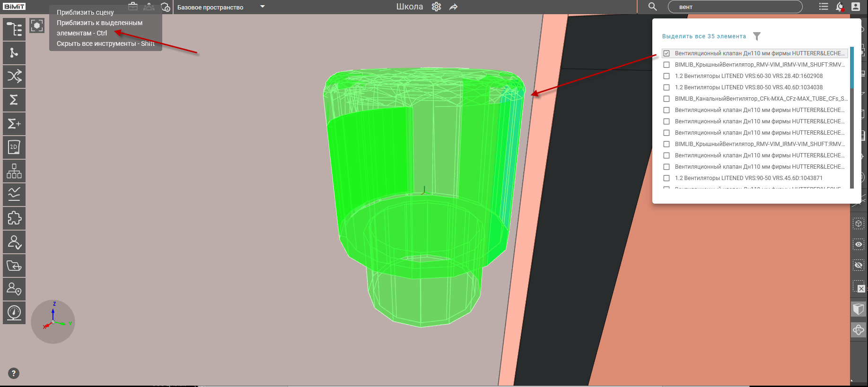The width and height of the screenshot is (868, 387).
Task: Open the sigma summation tool
Action: click(14, 100)
